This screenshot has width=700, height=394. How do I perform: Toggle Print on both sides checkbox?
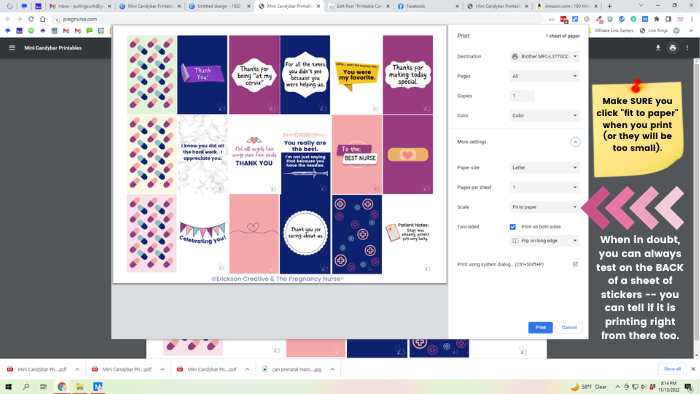[512, 227]
